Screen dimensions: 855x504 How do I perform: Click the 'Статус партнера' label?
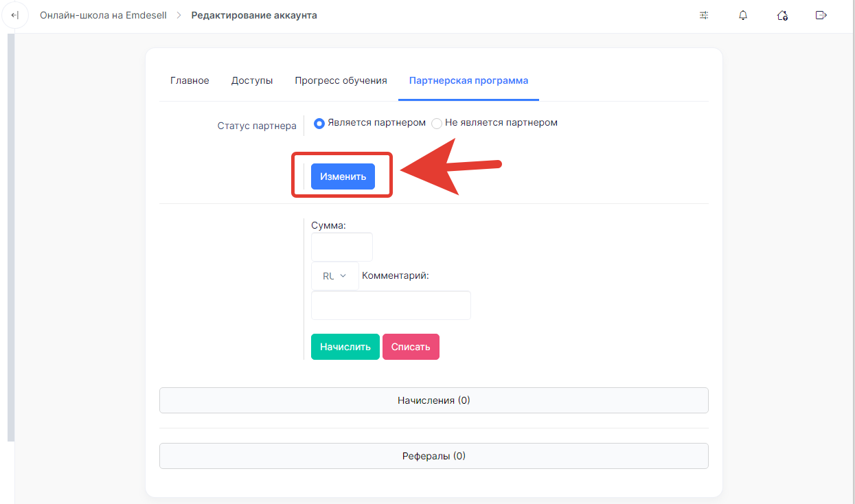(x=257, y=126)
